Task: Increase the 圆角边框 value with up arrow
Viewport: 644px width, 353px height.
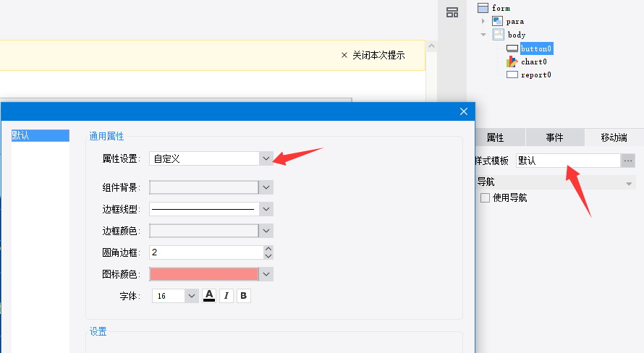Action: coord(268,248)
